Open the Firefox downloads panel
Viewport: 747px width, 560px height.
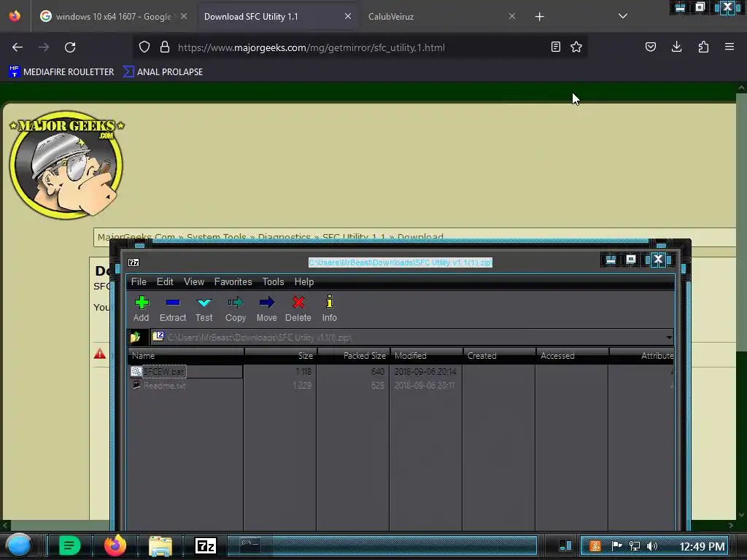click(676, 47)
